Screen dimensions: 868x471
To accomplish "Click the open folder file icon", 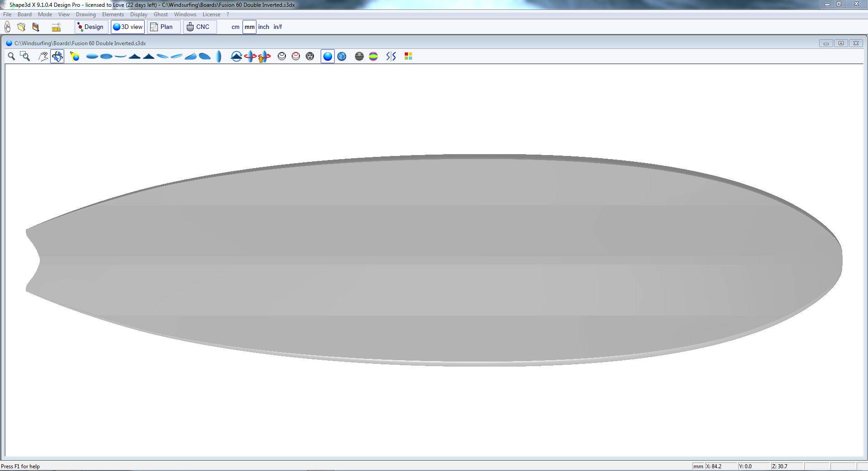I will click(x=21, y=27).
